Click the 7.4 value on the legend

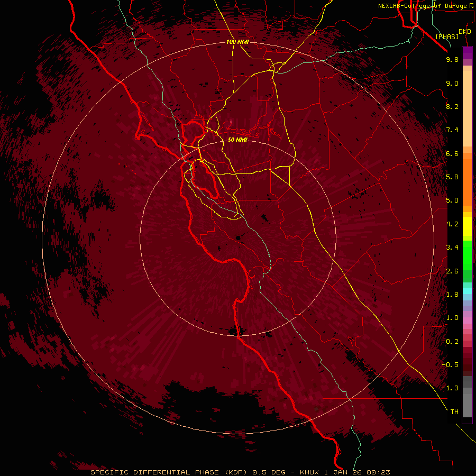click(x=452, y=130)
